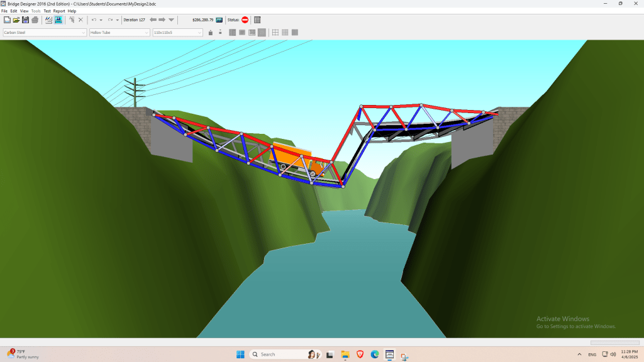Open Task View from the taskbar
644x362 pixels.
pos(330,354)
